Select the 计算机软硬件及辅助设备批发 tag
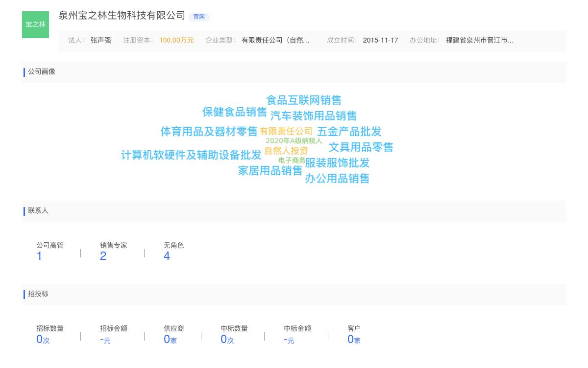Image resolution: width=588 pixels, height=368 pixels. point(191,155)
